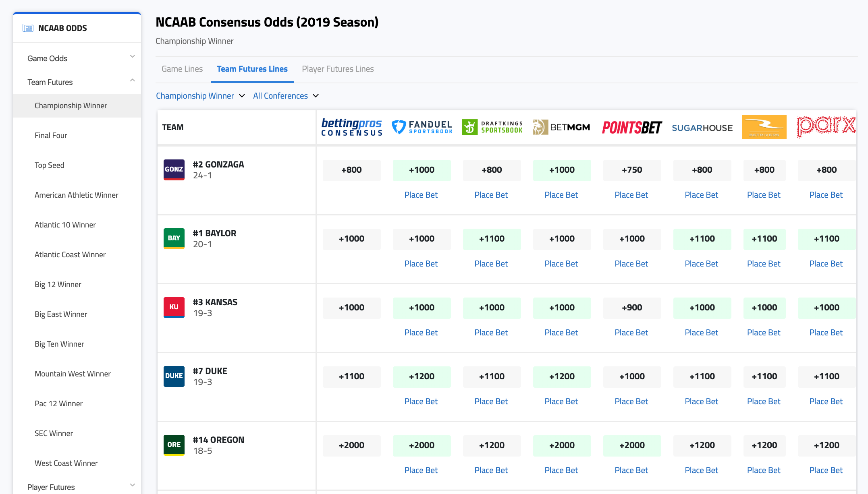Click Place Bet for Baylor on DraftKings
868x494 pixels.
tap(491, 263)
